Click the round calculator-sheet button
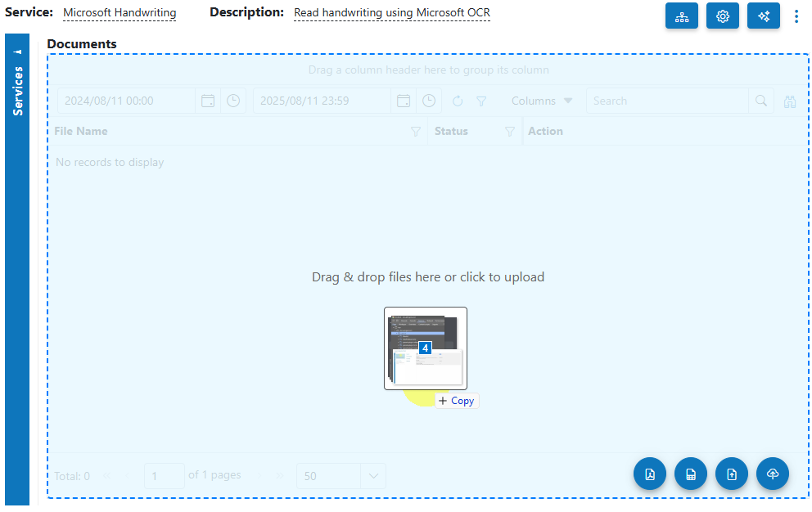The image size is (812, 512). (x=691, y=474)
